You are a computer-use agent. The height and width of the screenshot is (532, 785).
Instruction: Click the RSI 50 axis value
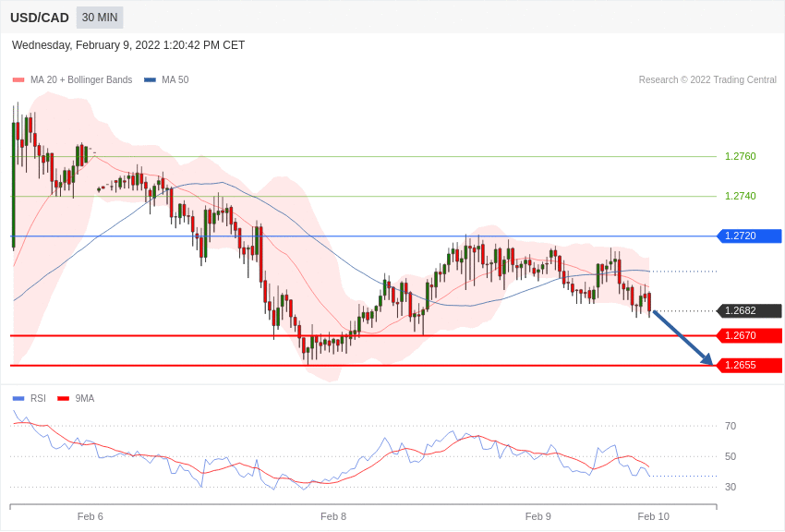pyautogui.click(x=731, y=456)
